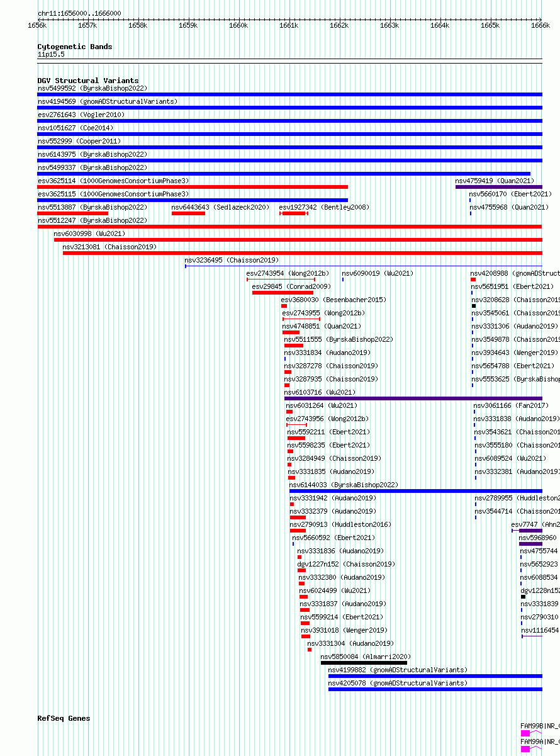Open nsv3332379 (Audano2019) label
The image size is (560, 756).
[333, 512]
